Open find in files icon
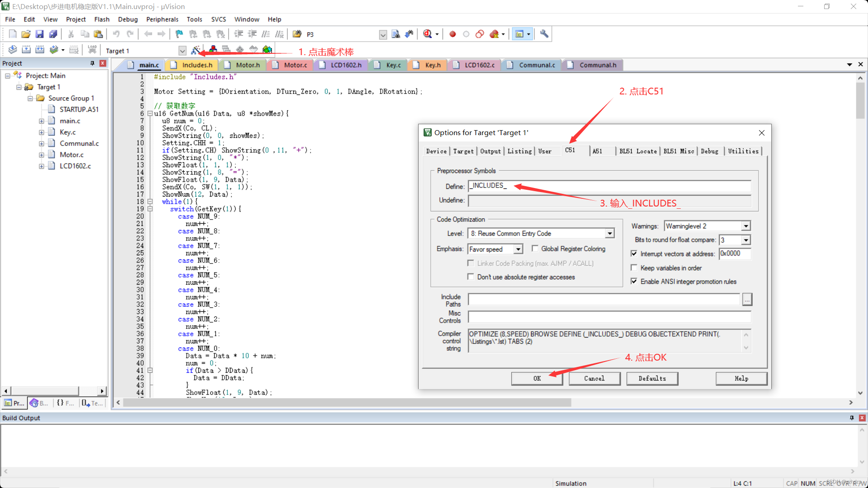 coord(297,34)
